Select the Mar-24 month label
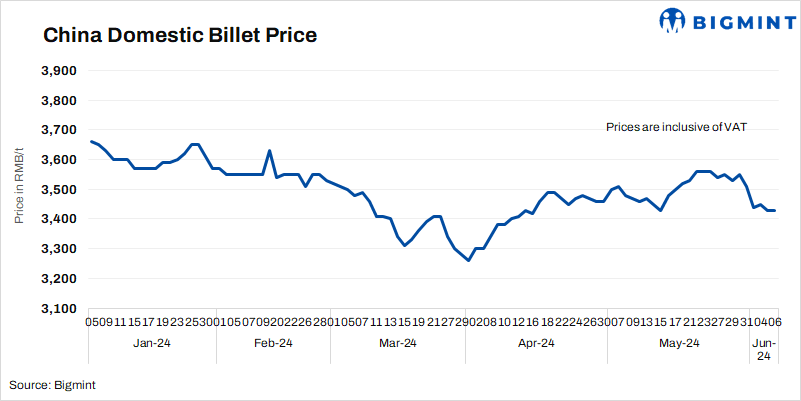Image resolution: width=801 pixels, height=401 pixels. [398, 343]
